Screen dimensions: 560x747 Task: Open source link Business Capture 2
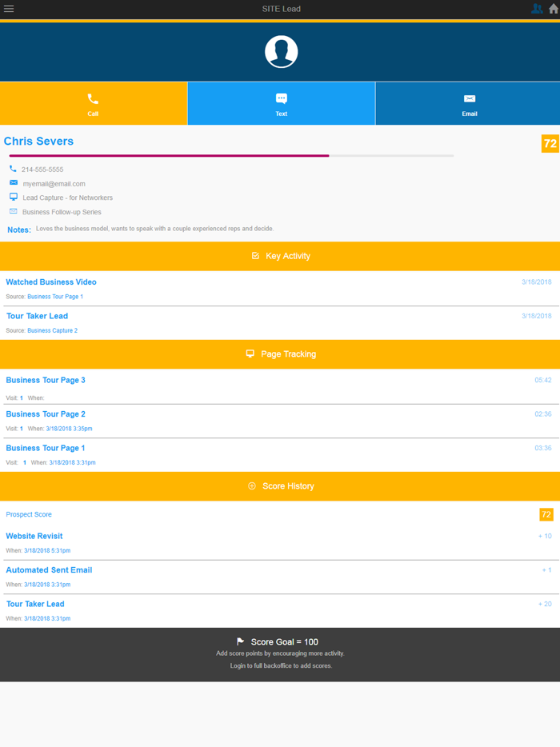click(x=53, y=330)
